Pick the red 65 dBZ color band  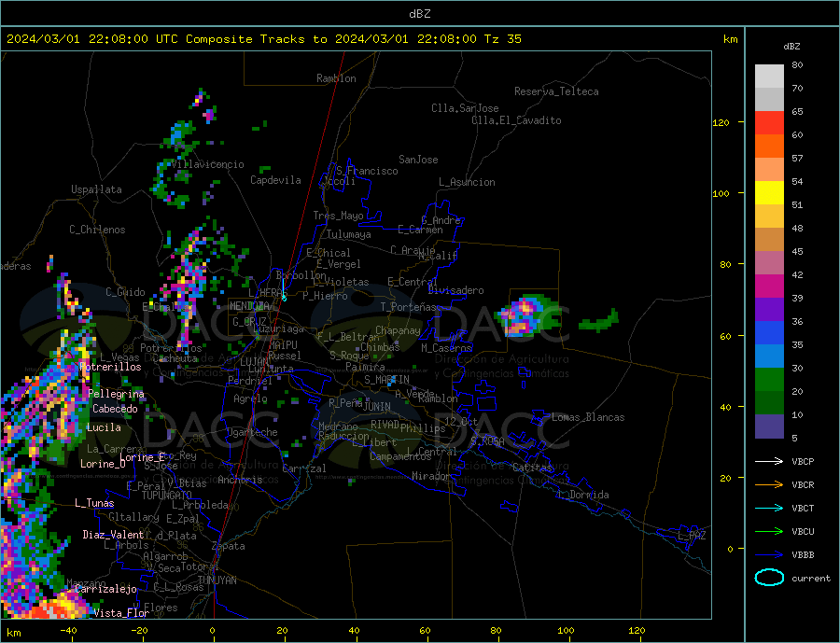pos(769,122)
